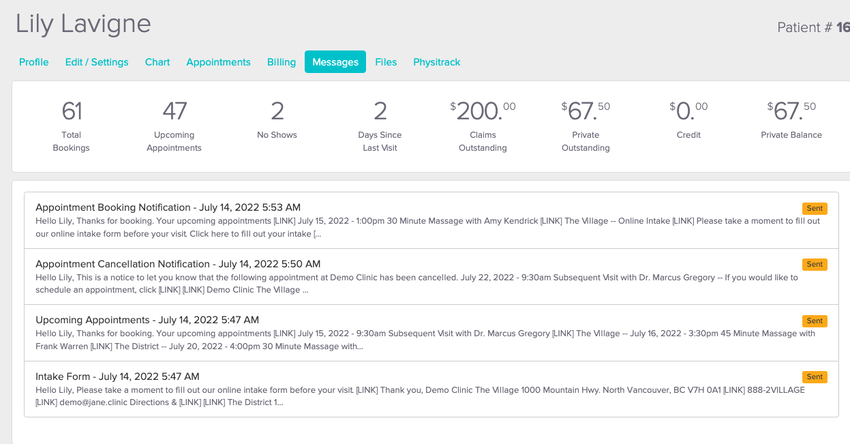Screen dimensions: 850x444
Task: Open the Profile tab
Action: click(34, 62)
